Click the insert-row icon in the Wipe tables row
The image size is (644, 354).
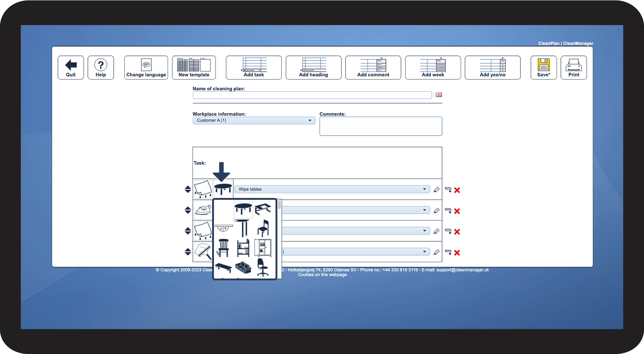click(x=448, y=190)
